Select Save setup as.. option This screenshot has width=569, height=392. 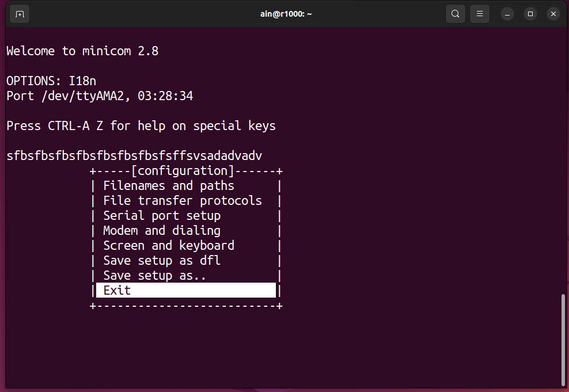[155, 276]
